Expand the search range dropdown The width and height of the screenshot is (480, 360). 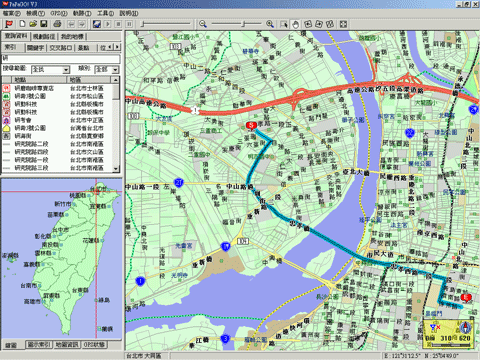coord(66,70)
